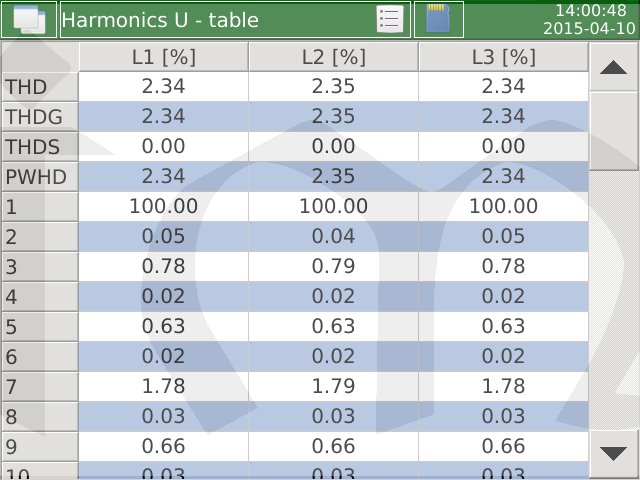Click the list icon in the title bar
The height and width of the screenshot is (480, 640).
coord(390,19)
